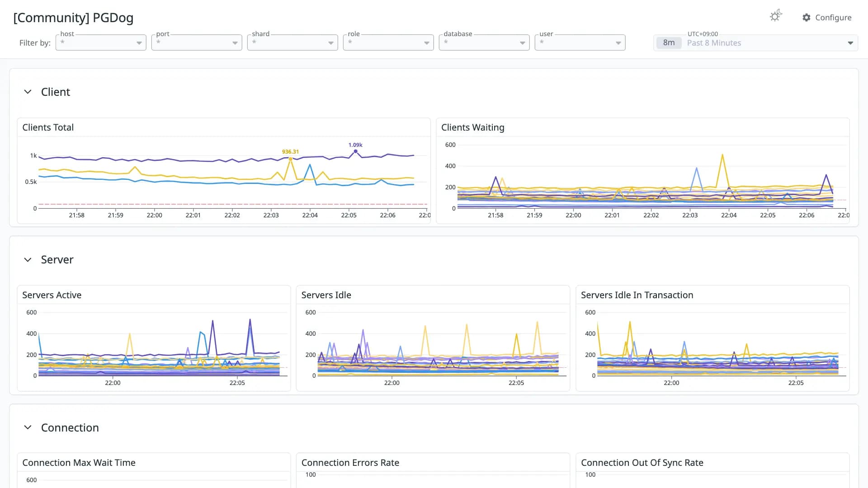Click the Connection Out Of Sync Rate title
This screenshot has height=488, width=868.
click(x=642, y=463)
